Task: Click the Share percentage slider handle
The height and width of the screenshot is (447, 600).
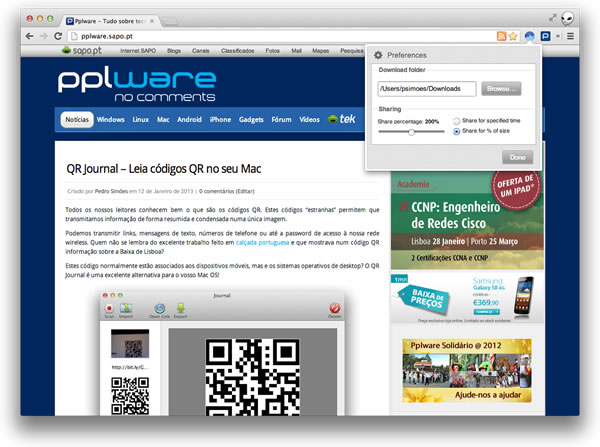Action: 411,131
